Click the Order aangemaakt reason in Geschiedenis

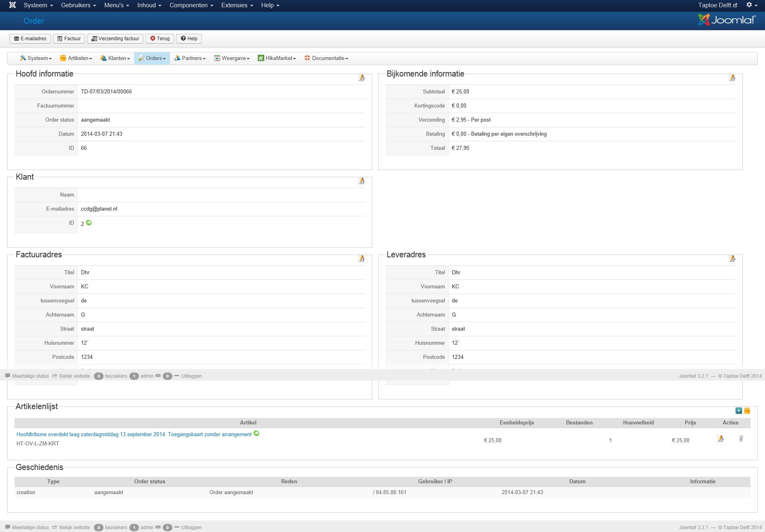point(231,493)
